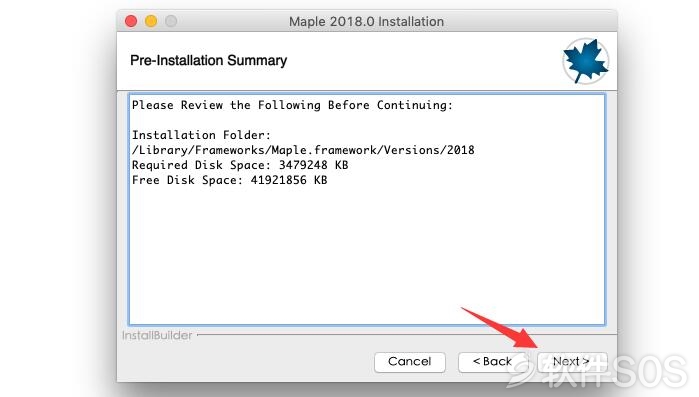Screen dimensions: 699x397
Task: Click the grayed-out zoom window button
Action: 171,21
